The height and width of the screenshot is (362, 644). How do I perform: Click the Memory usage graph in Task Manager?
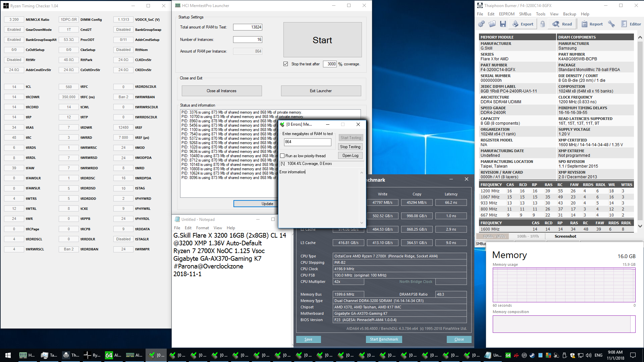point(564,285)
